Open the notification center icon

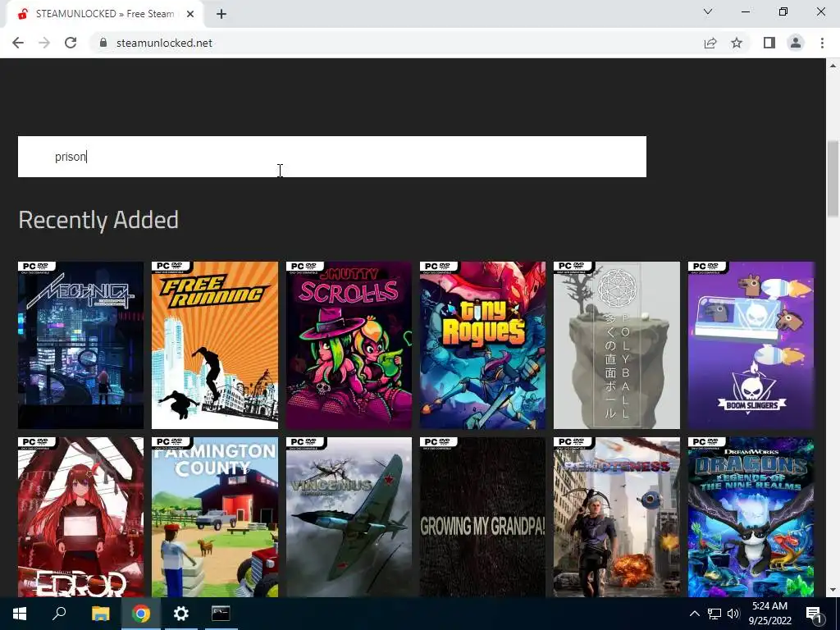(814, 614)
